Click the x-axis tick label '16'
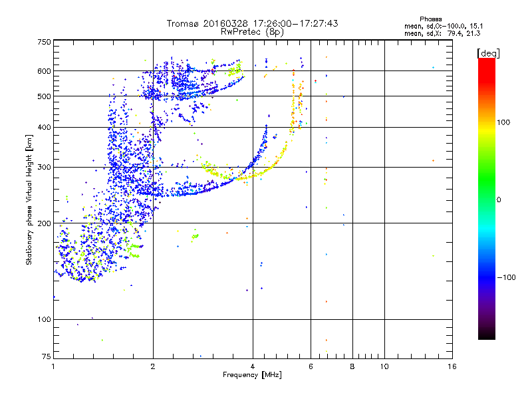The height and width of the screenshot is (399, 532). click(x=452, y=366)
